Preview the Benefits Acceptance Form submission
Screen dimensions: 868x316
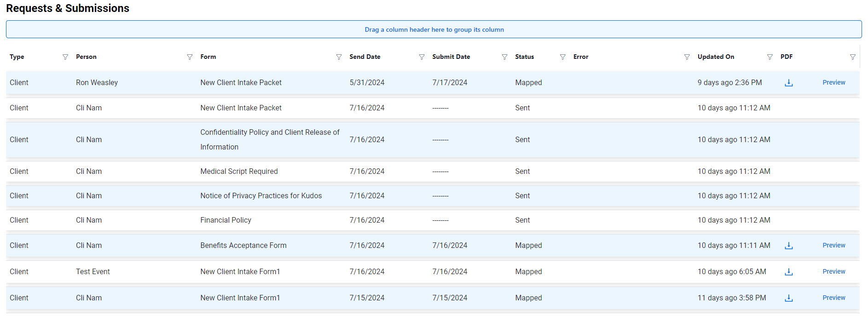tap(833, 246)
